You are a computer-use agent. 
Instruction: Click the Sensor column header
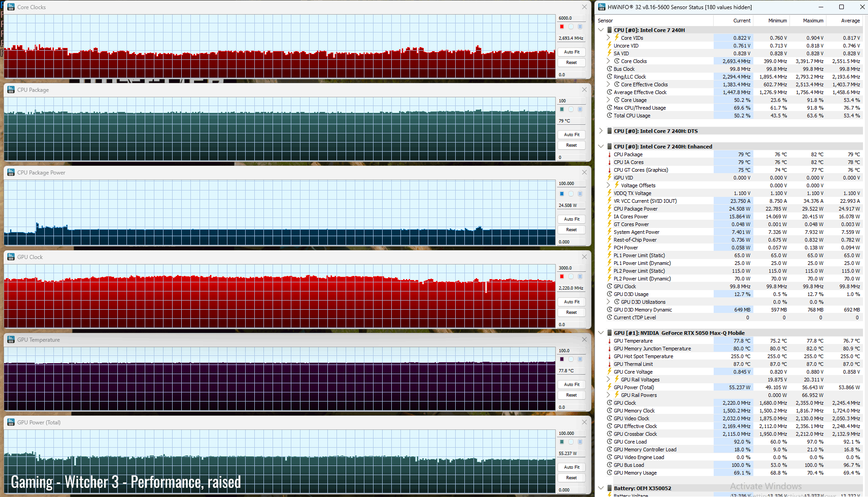654,21
